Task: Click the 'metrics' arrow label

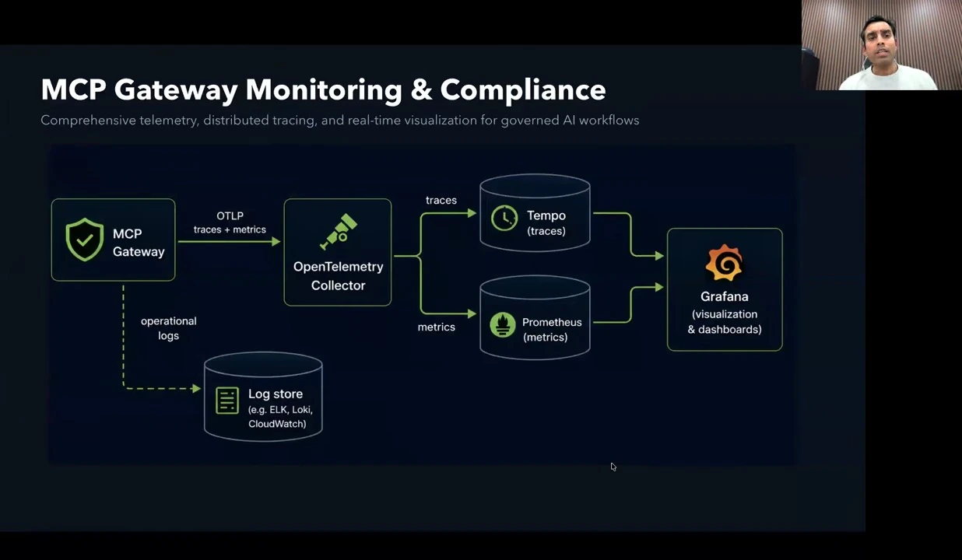Action: pos(437,327)
